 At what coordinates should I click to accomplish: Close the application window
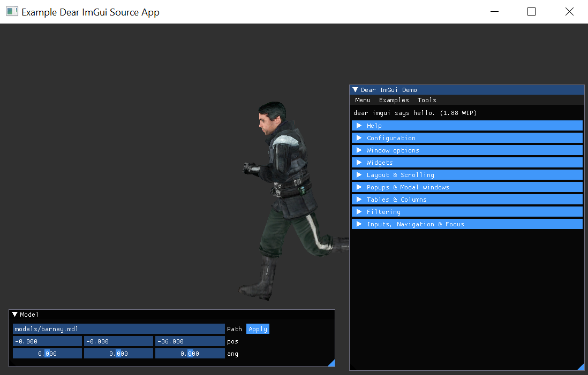(x=569, y=12)
